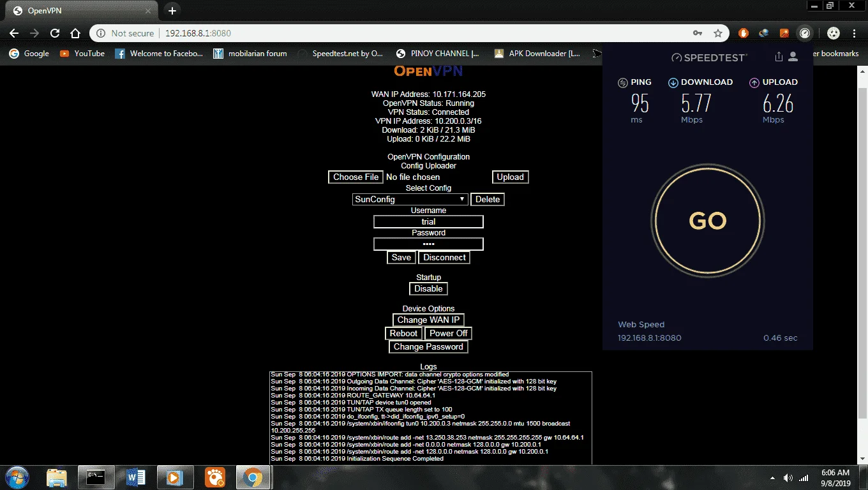Close the OpenVPN tab
Screen dimensions: 868x490
[147, 11]
